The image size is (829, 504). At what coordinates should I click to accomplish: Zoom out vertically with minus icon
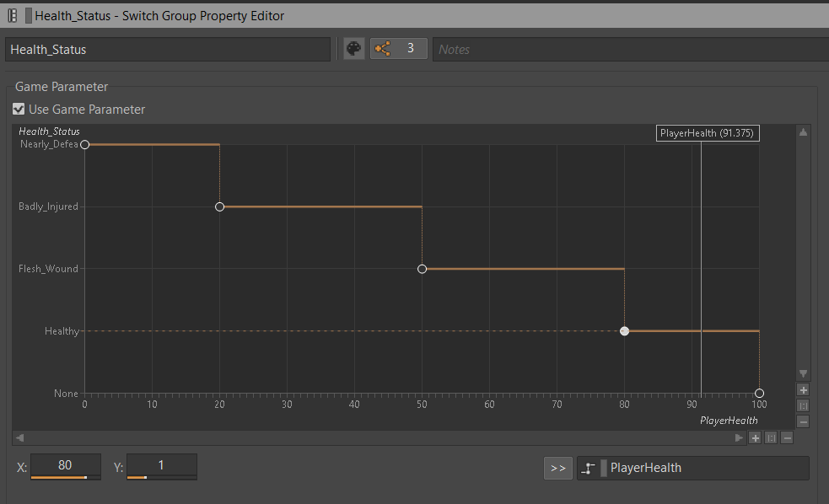(803, 421)
